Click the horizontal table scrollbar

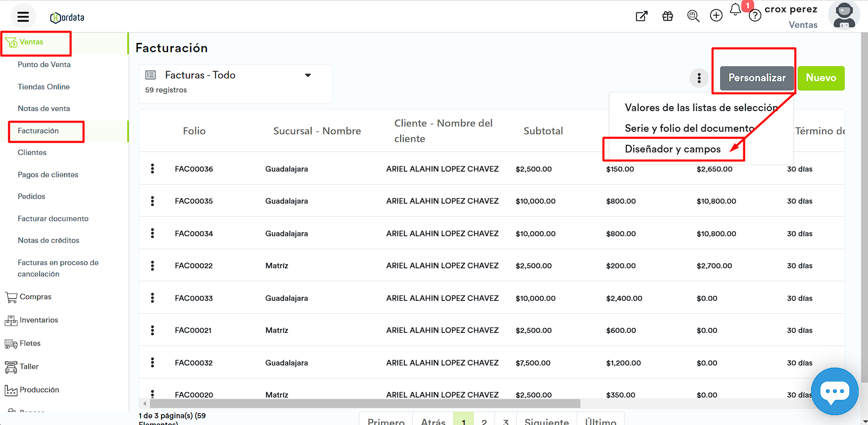365,403
